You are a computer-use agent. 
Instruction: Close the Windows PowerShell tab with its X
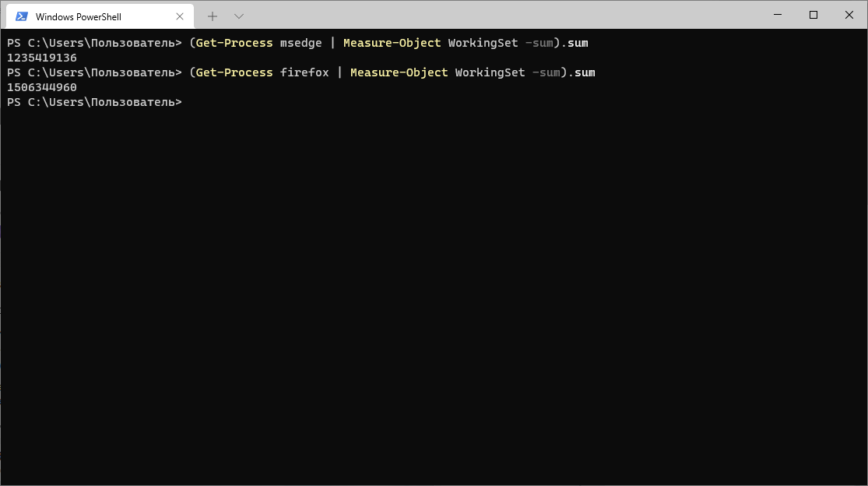[180, 16]
